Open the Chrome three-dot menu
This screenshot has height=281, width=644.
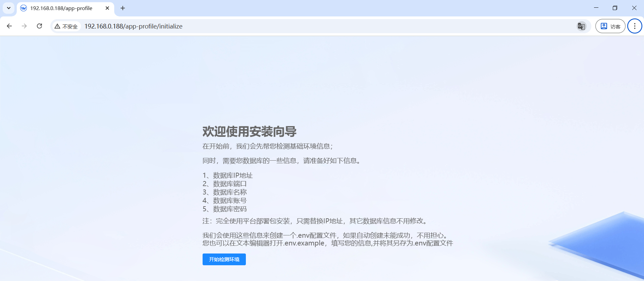pos(635,26)
